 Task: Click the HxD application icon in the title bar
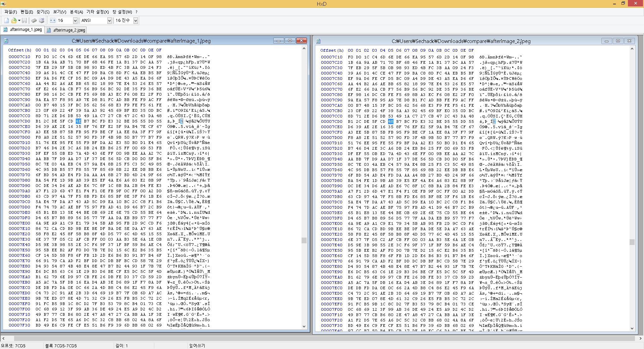3,3
